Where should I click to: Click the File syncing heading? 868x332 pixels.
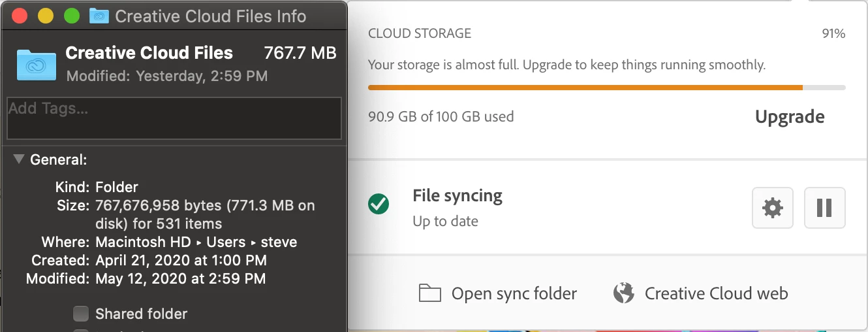[x=457, y=195]
